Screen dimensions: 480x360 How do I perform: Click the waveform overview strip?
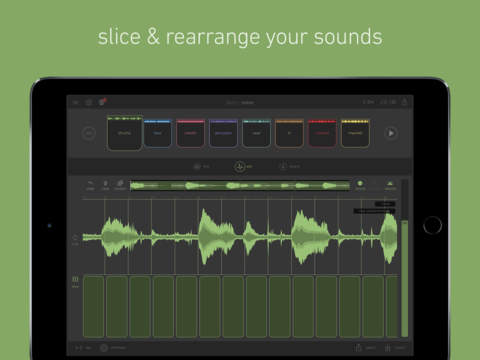[240, 186]
